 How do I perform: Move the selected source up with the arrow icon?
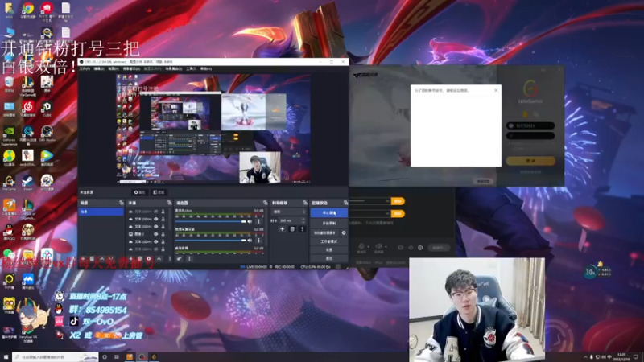159,258
